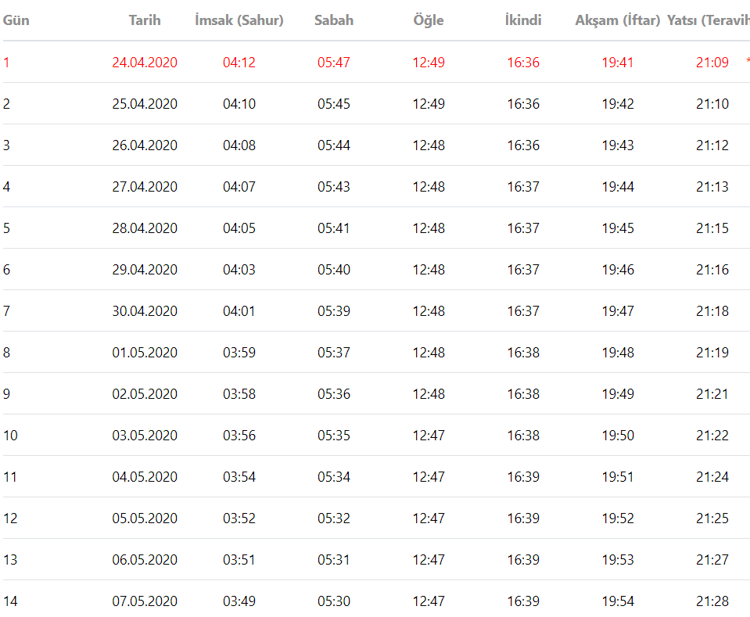Select the highlighted date 24.04.2020
Screen dimensions: 750x617
pos(145,63)
